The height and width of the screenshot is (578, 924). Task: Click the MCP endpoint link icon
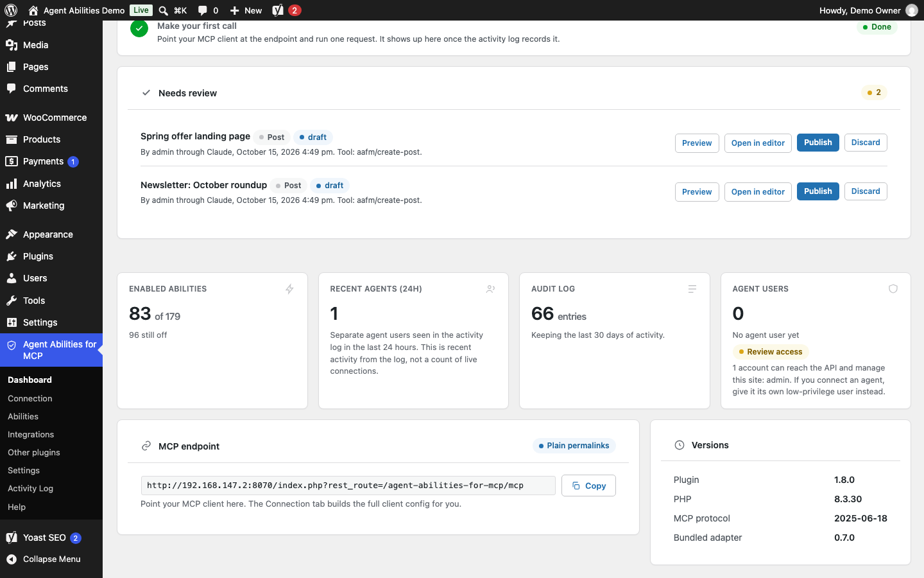(x=146, y=446)
